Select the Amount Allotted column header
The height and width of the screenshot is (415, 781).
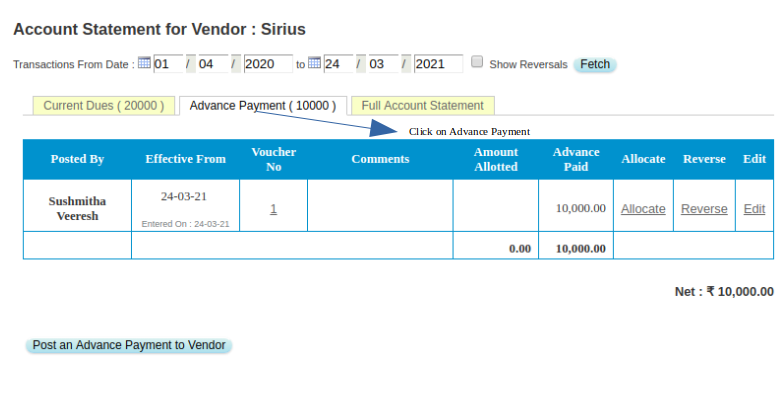point(496,159)
